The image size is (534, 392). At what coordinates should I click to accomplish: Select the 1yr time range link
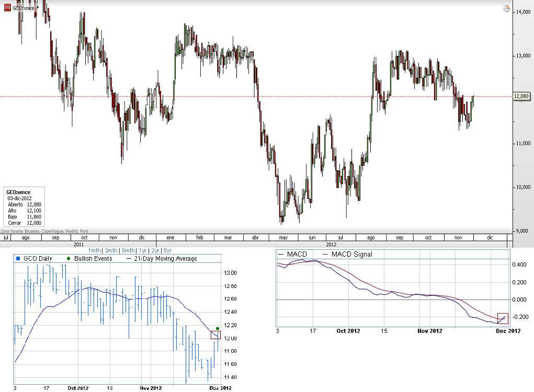coord(142,250)
